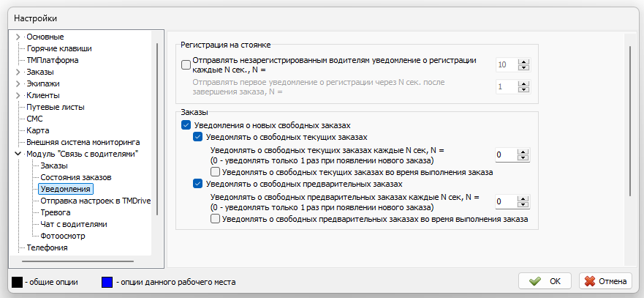Uncheck Уведомлять о свободных текущих заказах
The height and width of the screenshot is (298, 644).
pyautogui.click(x=197, y=137)
